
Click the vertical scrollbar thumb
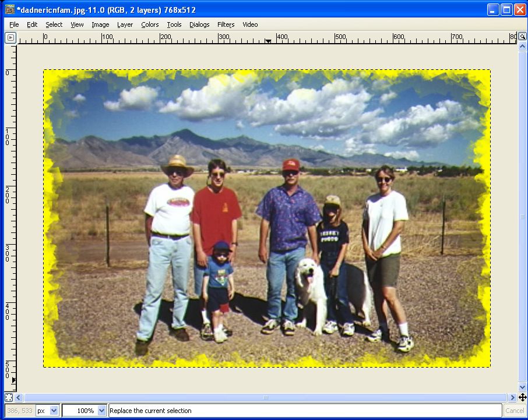click(522, 216)
